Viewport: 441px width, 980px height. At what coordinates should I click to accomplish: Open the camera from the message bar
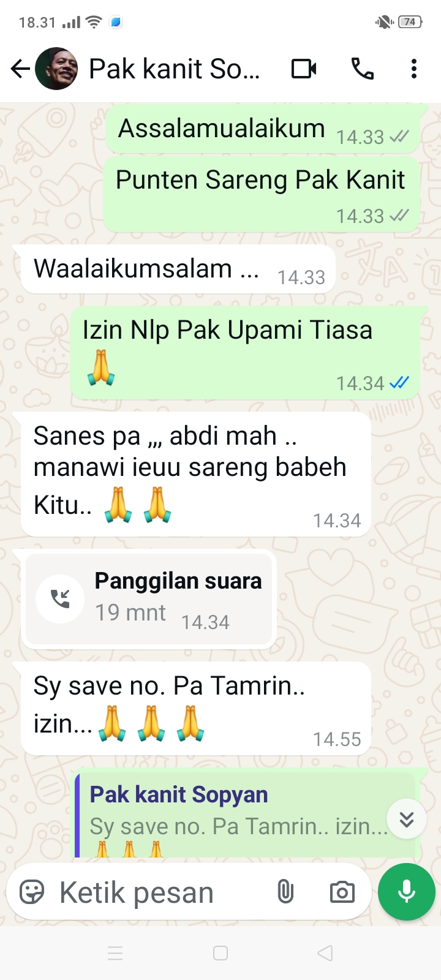pyautogui.click(x=342, y=892)
